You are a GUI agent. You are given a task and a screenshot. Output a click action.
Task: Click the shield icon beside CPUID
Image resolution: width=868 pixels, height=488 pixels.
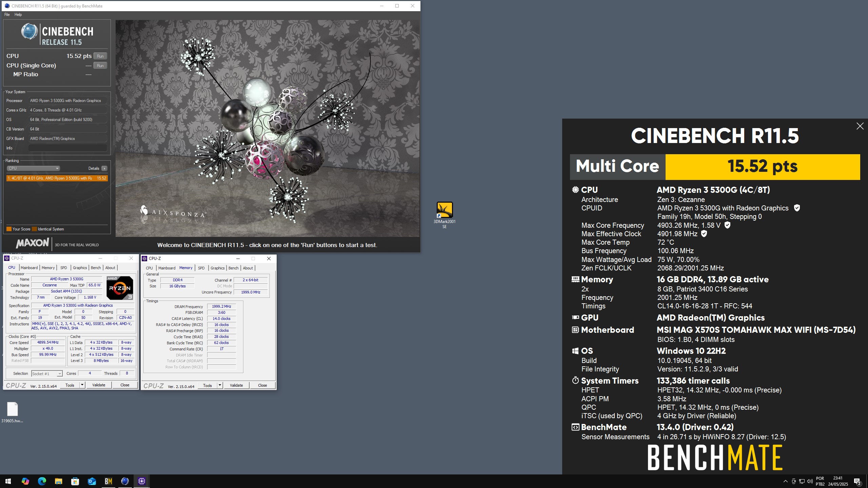797,208
